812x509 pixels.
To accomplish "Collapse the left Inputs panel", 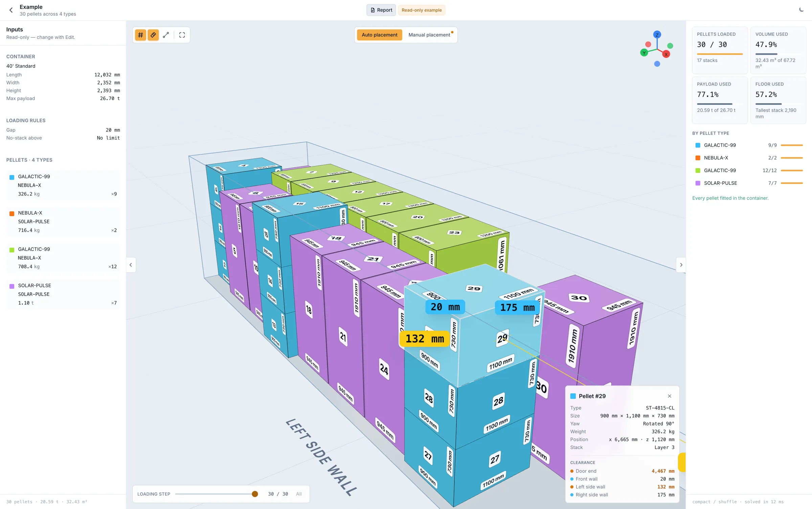I will (131, 265).
